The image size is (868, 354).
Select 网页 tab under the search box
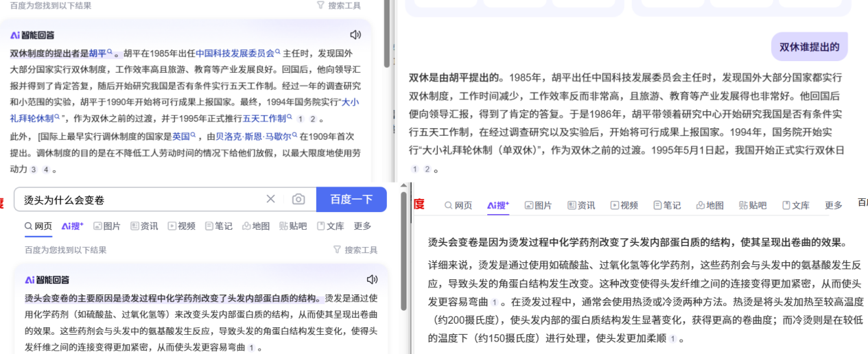pos(38,226)
